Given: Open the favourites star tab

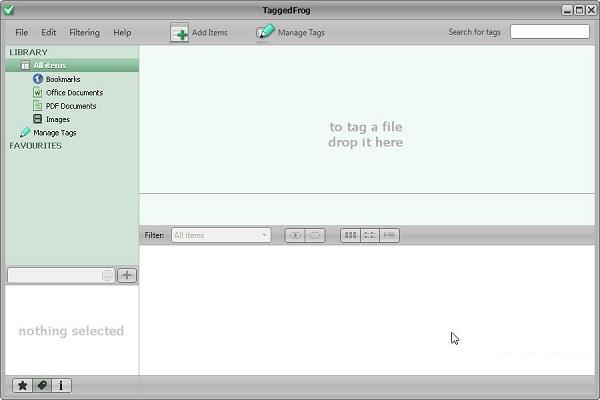Looking at the screenshot, I should [23, 385].
